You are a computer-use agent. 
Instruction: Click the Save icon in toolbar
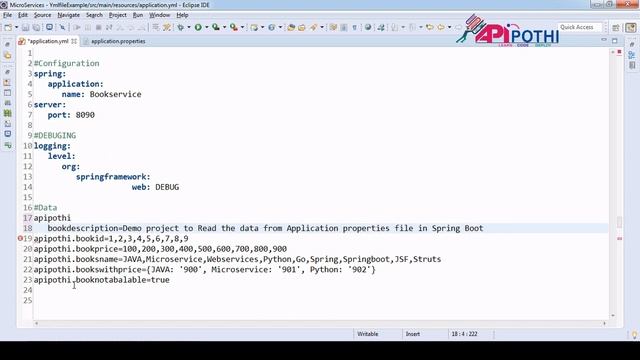click(x=25, y=27)
